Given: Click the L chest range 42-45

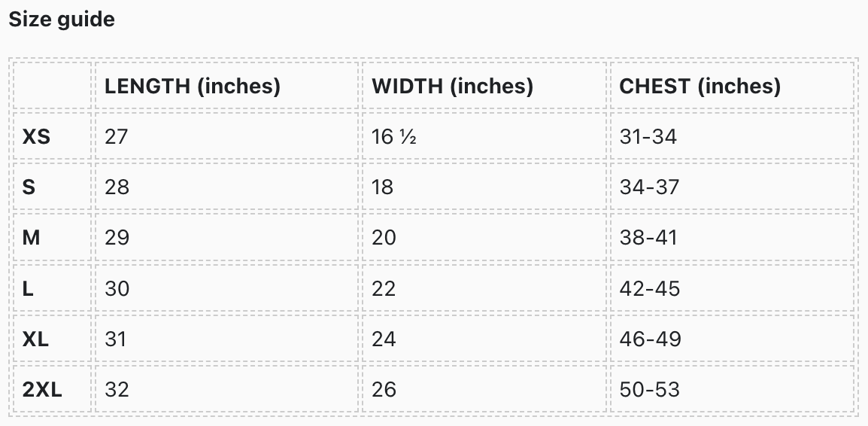Looking at the screenshot, I should pyautogui.click(x=649, y=288).
